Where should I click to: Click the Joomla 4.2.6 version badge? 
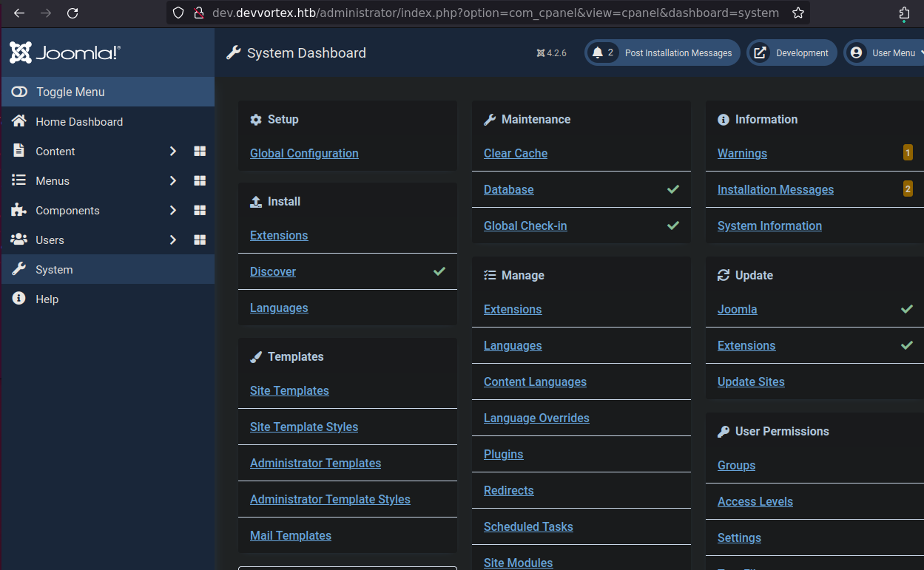(x=552, y=53)
